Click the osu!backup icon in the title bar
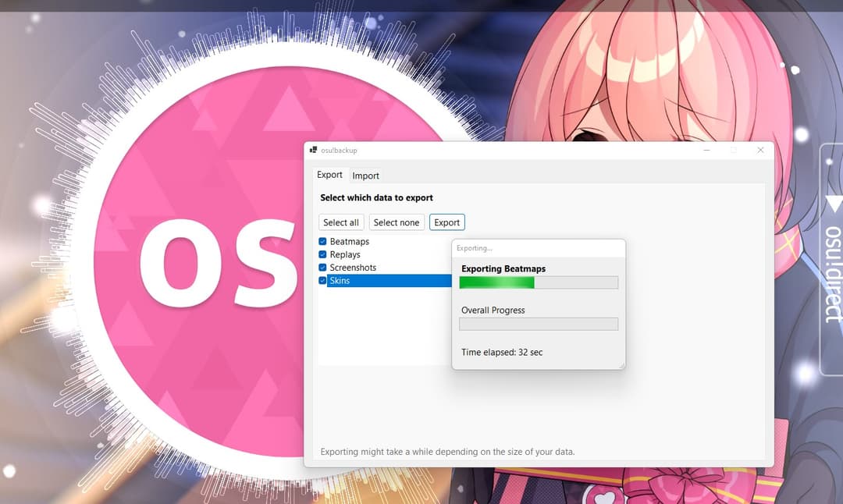 pyautogui.click(x=314, y=149)
